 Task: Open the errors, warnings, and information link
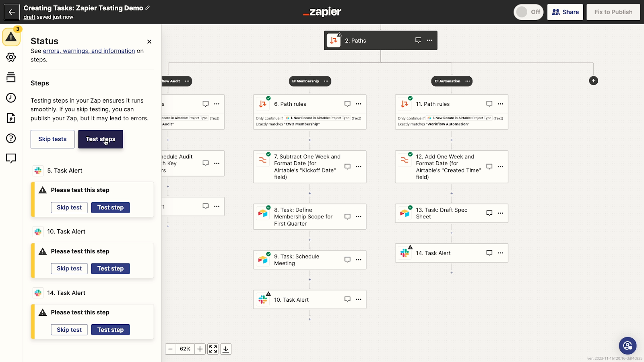pyautogui.click(x=89, y=51)
